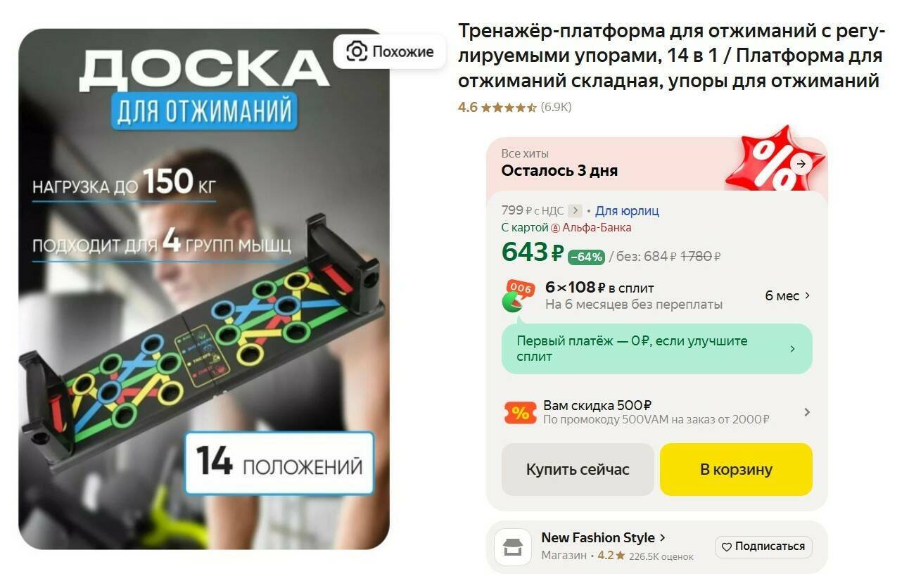This screenshot has height=588, width=909.
Task: Click the Купить сейчас button
Action: coord(578,469)
